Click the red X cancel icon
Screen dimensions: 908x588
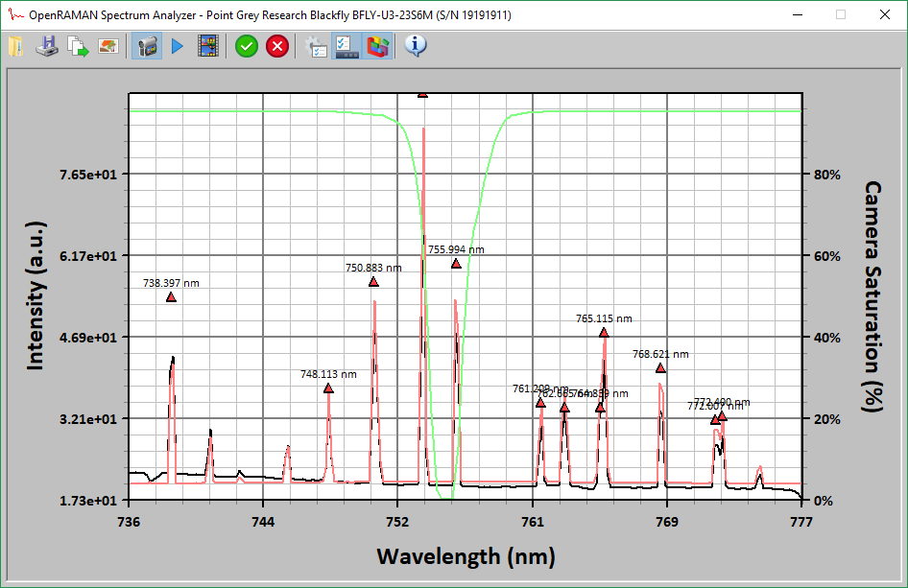277,46
